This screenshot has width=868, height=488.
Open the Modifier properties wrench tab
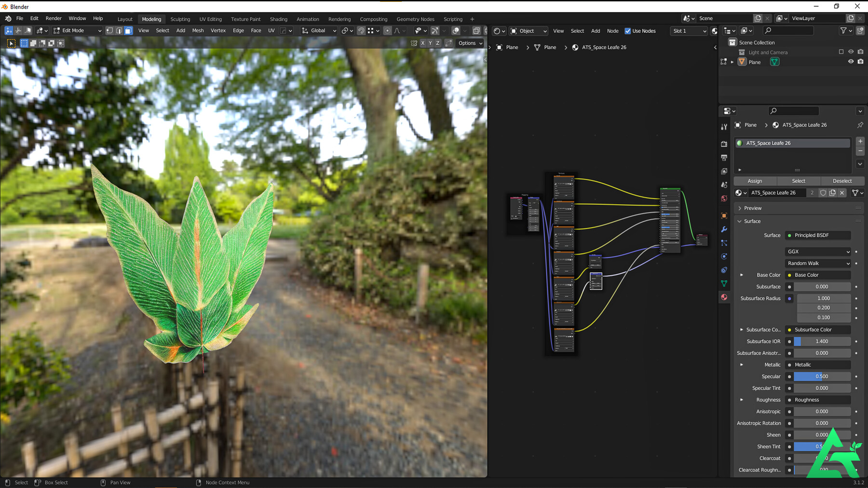point(724,229)
